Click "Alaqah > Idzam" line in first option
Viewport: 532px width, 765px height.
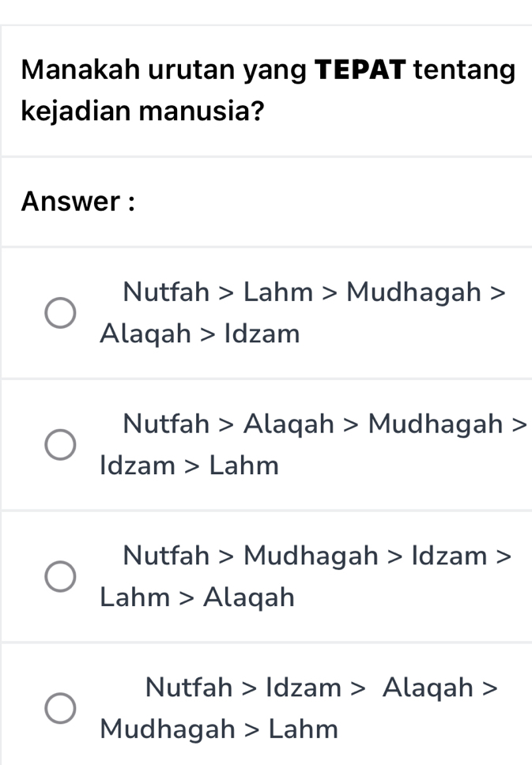click(x=200, y=334)
